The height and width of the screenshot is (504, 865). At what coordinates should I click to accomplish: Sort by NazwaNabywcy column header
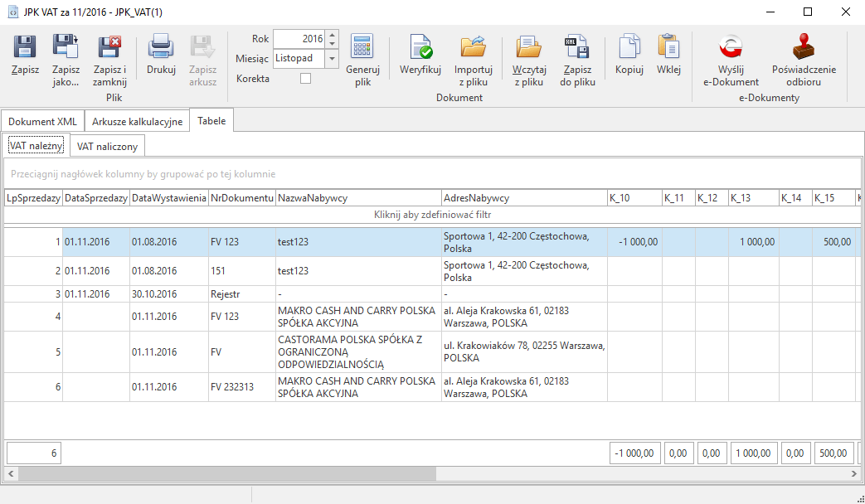[358, 198]
